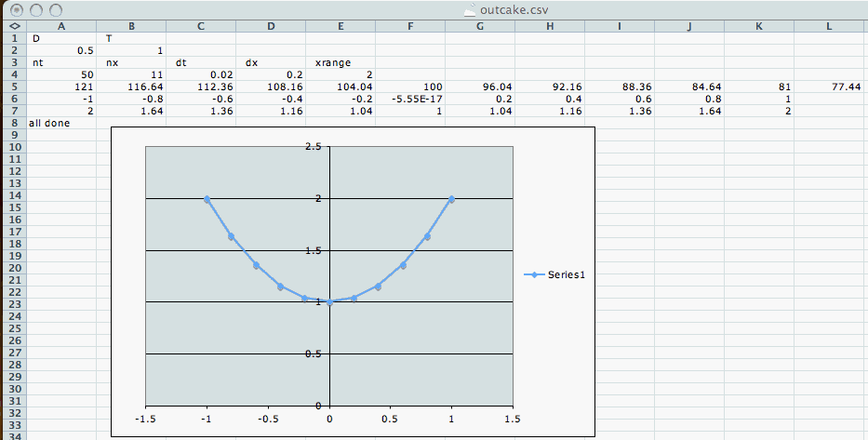The height and width of the screenshot is (440, 868).
Task: Select the "nx" label cell
Action: coord(131,62)
